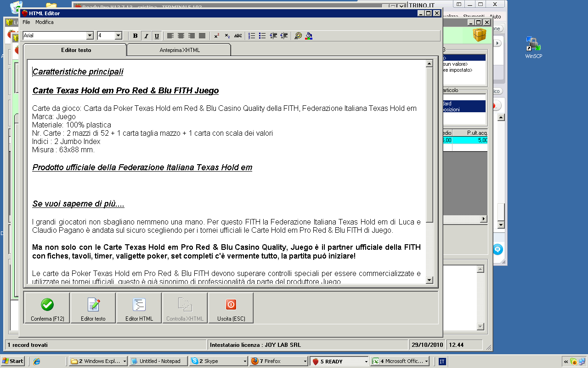Click the 'Indici : 2 Jumbo Index' line
588x368 pixels.
(66, 142)
